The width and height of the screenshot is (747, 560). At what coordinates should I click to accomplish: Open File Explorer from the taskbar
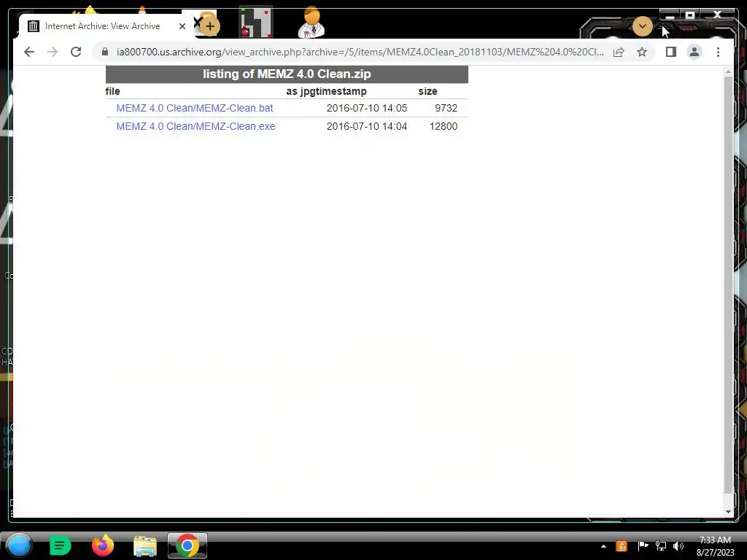pos(145,545)
